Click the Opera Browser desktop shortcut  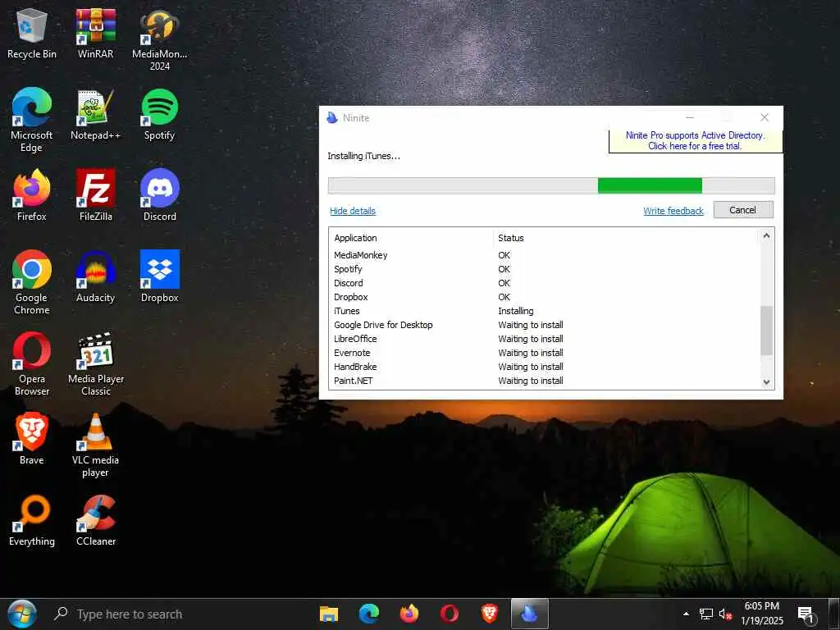[x=32, y=364]
